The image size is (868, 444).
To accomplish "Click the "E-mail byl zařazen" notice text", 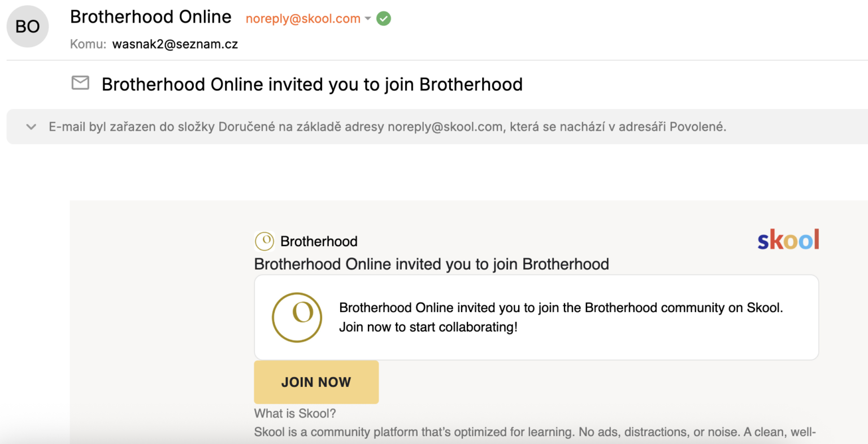I will pos(387,127).
